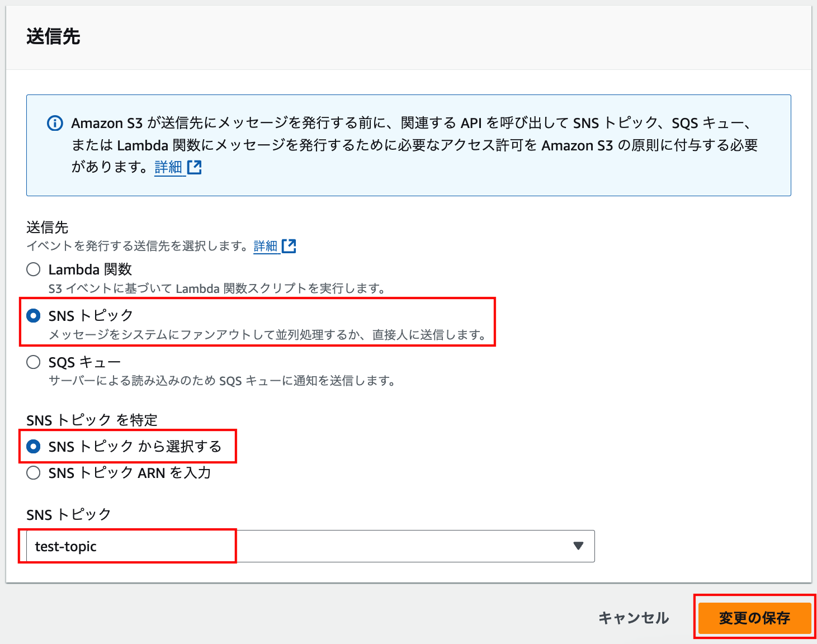
Task: Click the SNS トピック label above the dropdown
Action: pos(68,514)
